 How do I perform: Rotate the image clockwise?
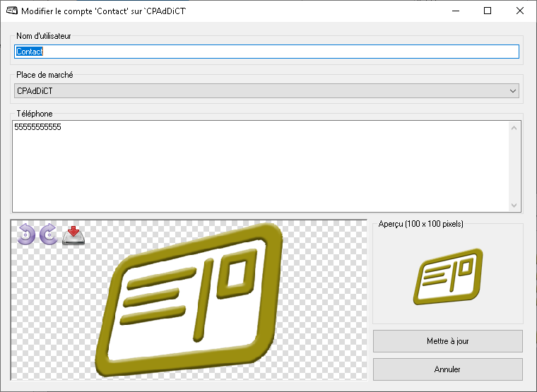49,234
